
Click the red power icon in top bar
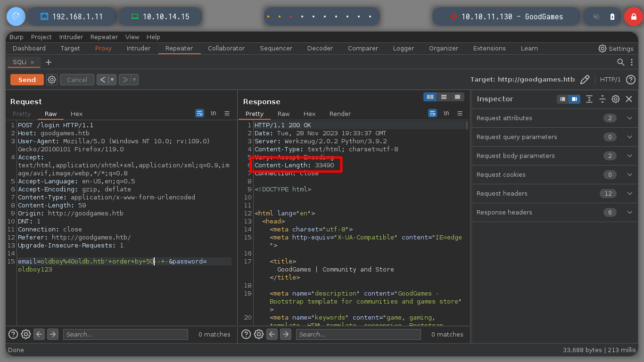633,16
